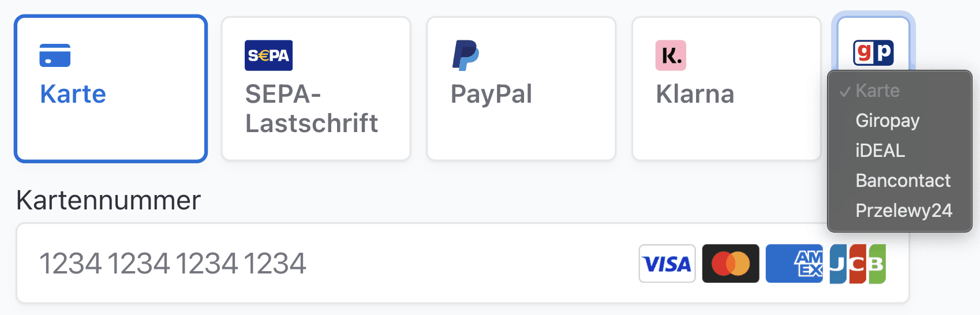980x315 pixels.
Task: Click the pink Klarna logo icon
Action: [x=671, y=55]
